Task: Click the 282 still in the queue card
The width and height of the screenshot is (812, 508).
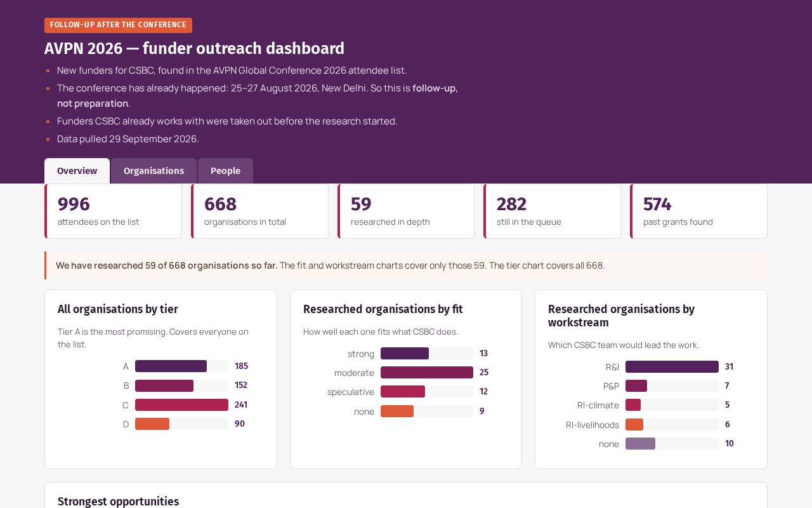Action: point(552,211)
